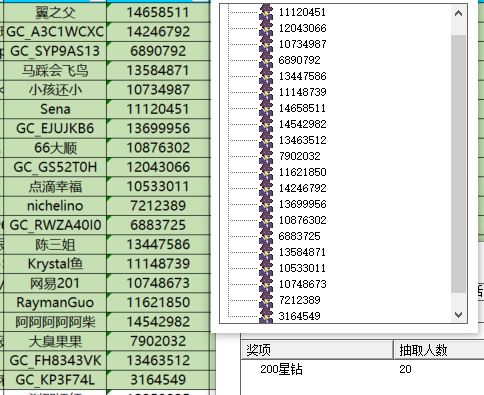Screen dimensions: 484x395
Task: Click the scroll up arrow of winner list
Action: tap(458, 13)
